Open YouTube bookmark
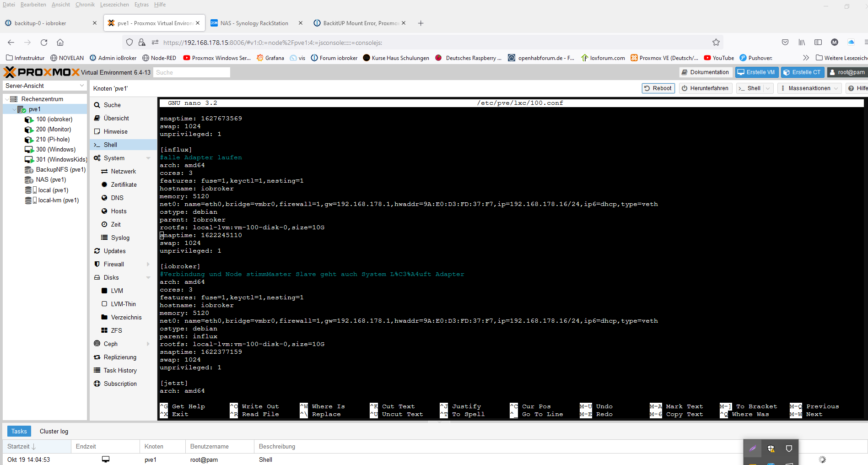 719,58
